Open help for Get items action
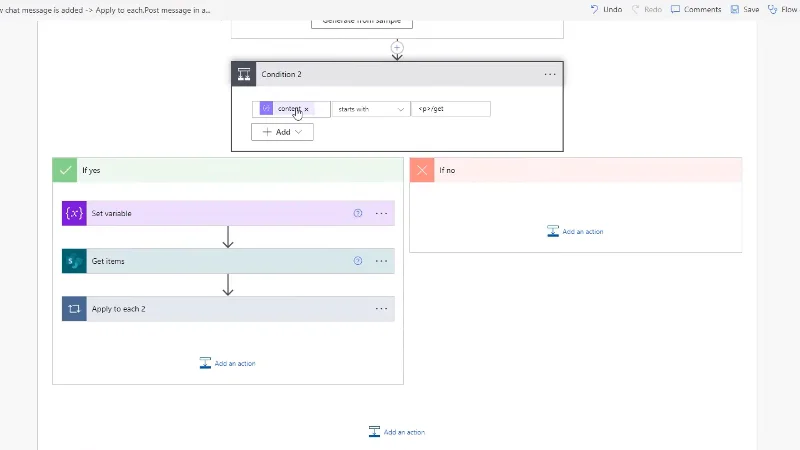This screenshot has width=800, height=450. (x=358, y=261)
